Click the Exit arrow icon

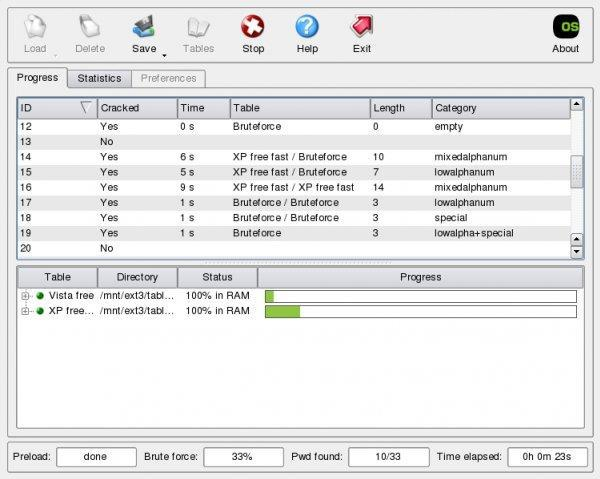(x=361, y=26)
